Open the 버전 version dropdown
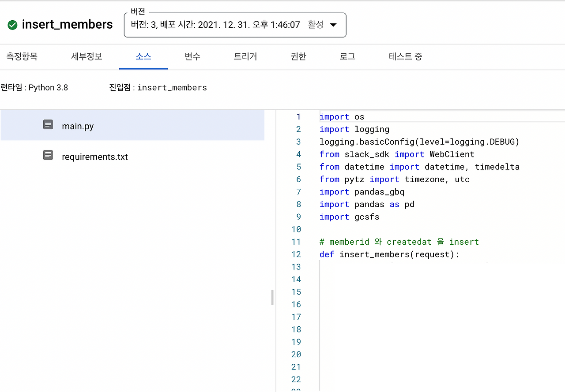 (x=235, y=25)
